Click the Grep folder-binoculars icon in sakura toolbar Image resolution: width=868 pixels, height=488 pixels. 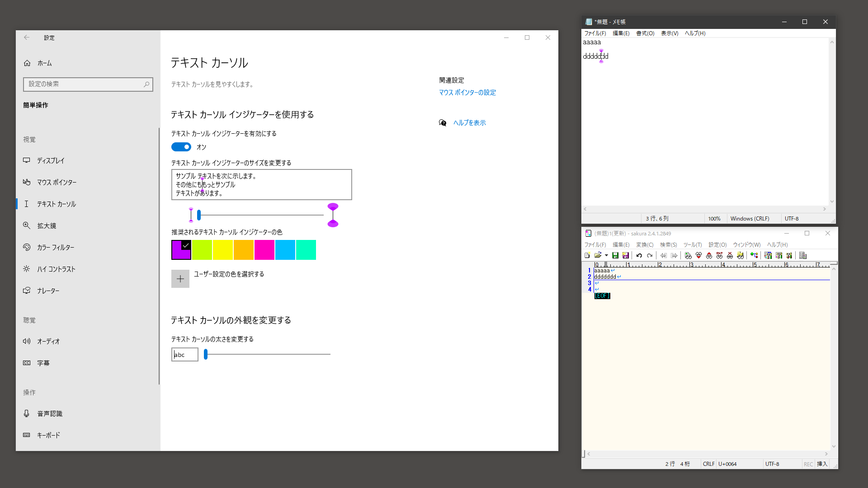tap(740, 255)
